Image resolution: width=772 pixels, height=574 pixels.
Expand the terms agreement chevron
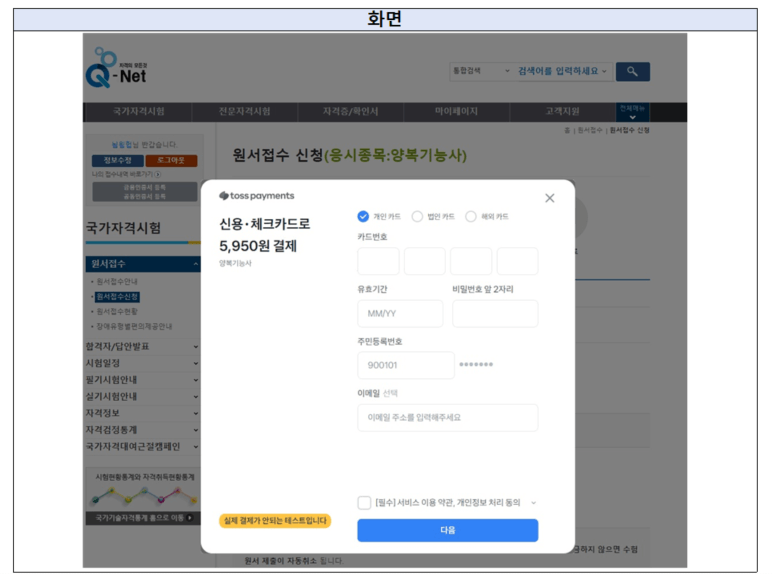pyautogui.click(x=533, y=503)
